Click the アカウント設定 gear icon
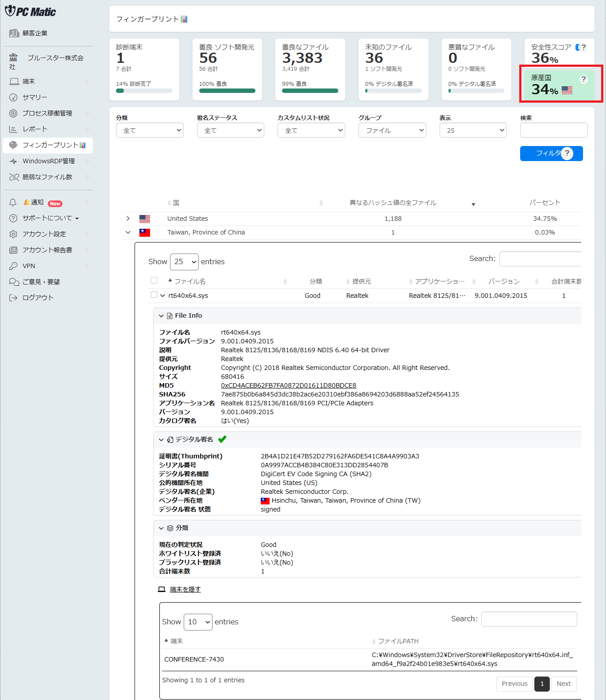Image resolution: width=606 pixels, height=700 pixels. point(14,234)
